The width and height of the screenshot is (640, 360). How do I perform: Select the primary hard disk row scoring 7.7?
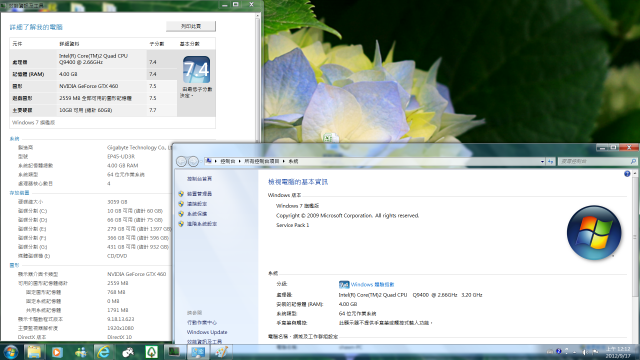click(x=93, y=110)
